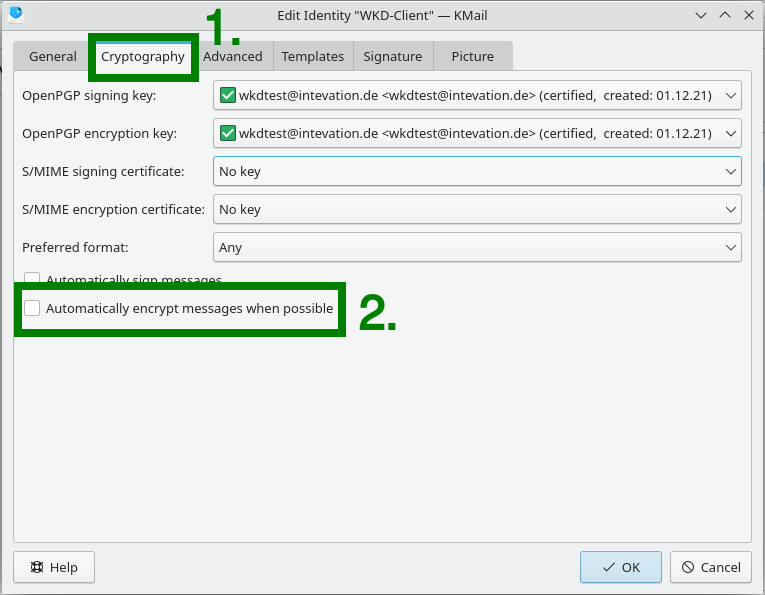Click the keep-above arrow in the title bar
Screen dimensions: 765x595
point(724,14)
